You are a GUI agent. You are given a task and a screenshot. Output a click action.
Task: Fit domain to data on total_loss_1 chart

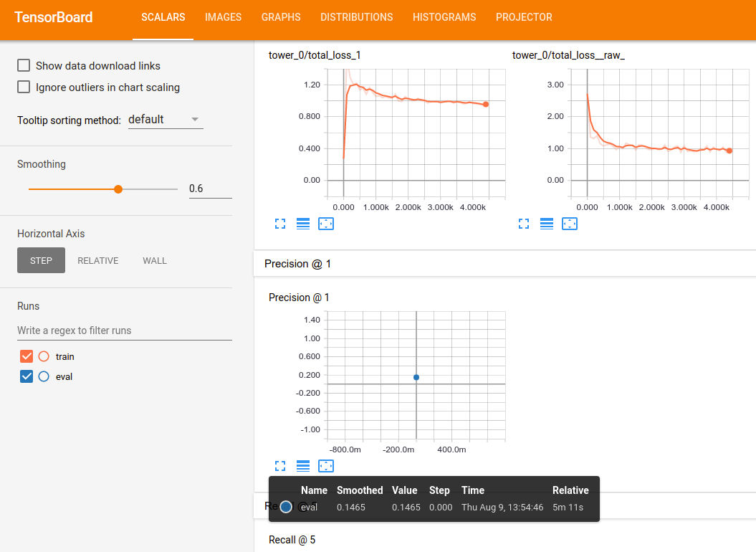[x=326, y=224]
